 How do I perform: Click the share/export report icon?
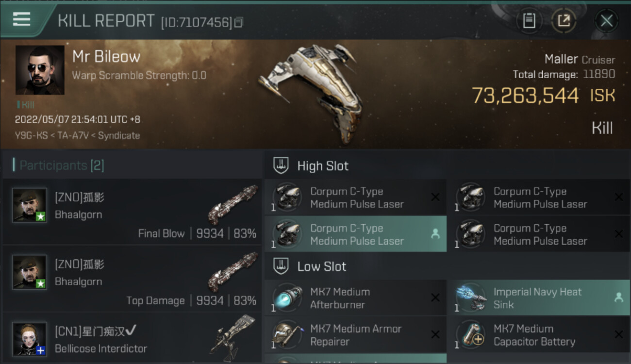[564, 20]
